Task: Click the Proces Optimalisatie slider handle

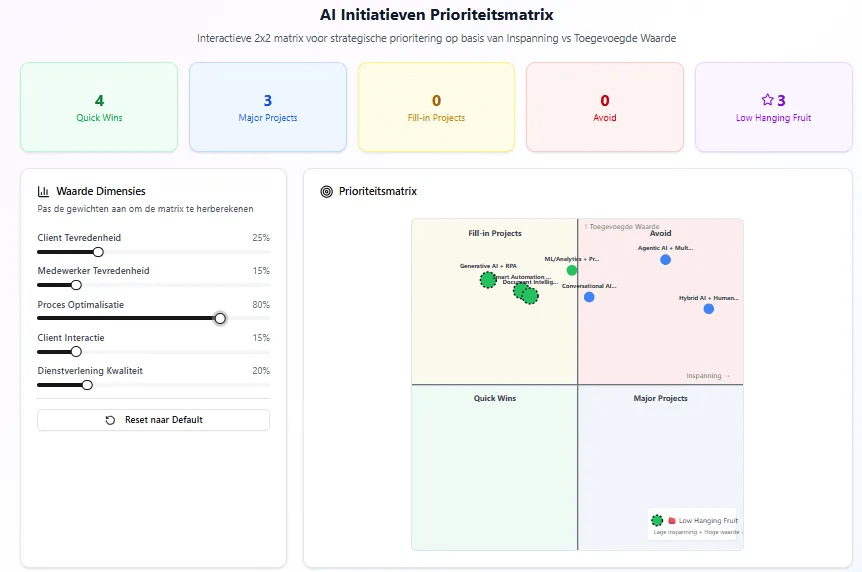Action: point(220,319)
